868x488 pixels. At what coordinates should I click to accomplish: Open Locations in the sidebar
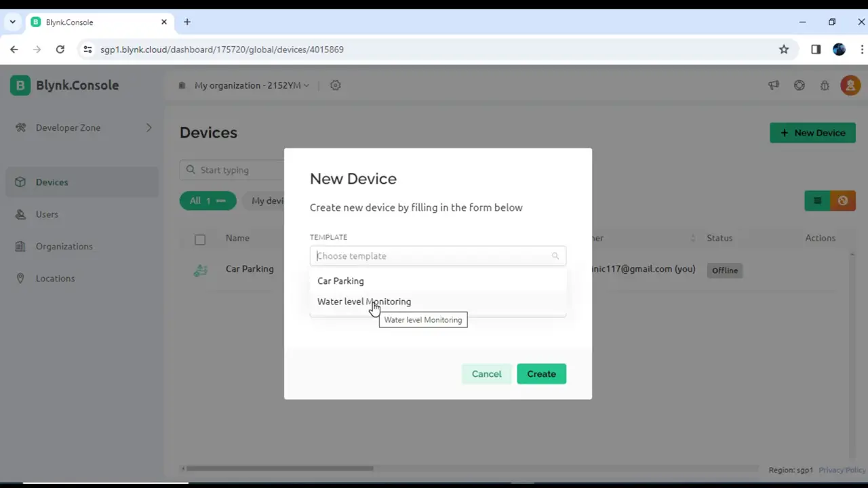tap(82, 278)
